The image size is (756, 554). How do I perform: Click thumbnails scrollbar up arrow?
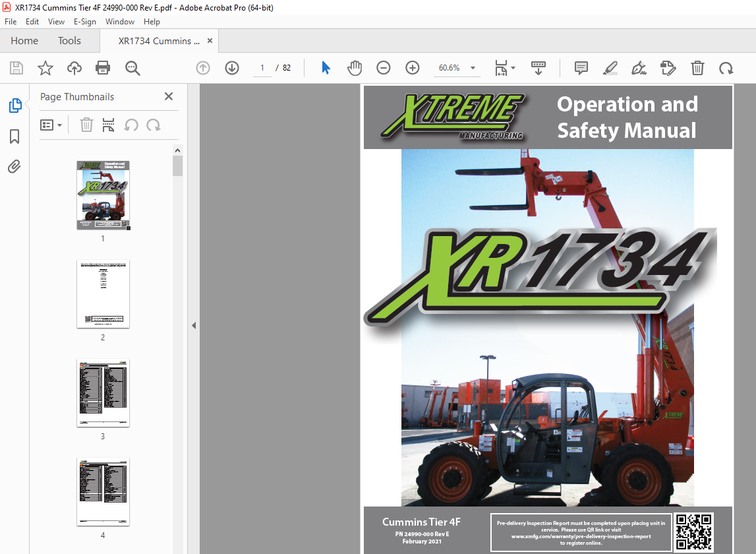point(177,150)
